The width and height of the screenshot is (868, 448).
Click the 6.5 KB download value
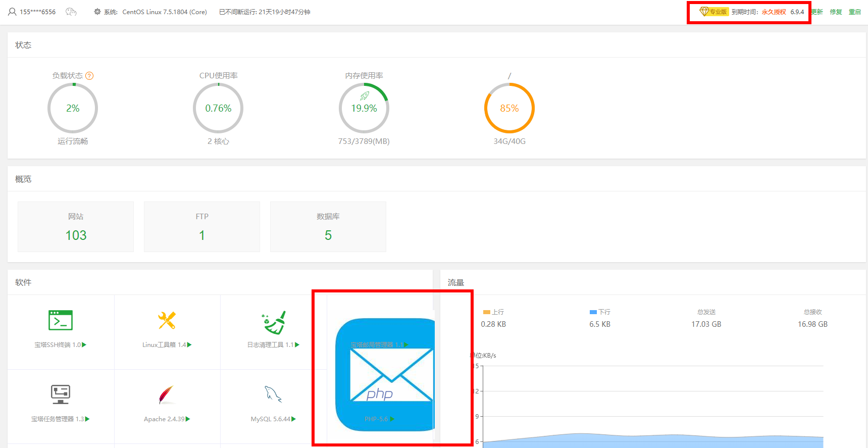click(600, 324)
